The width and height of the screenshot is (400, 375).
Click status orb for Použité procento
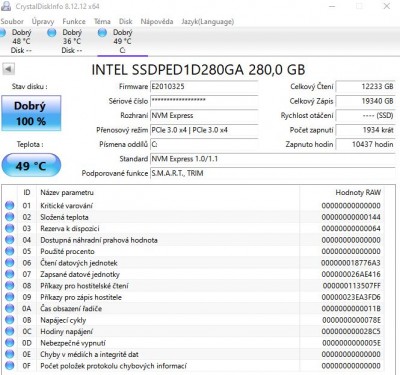tap(10, 251)
